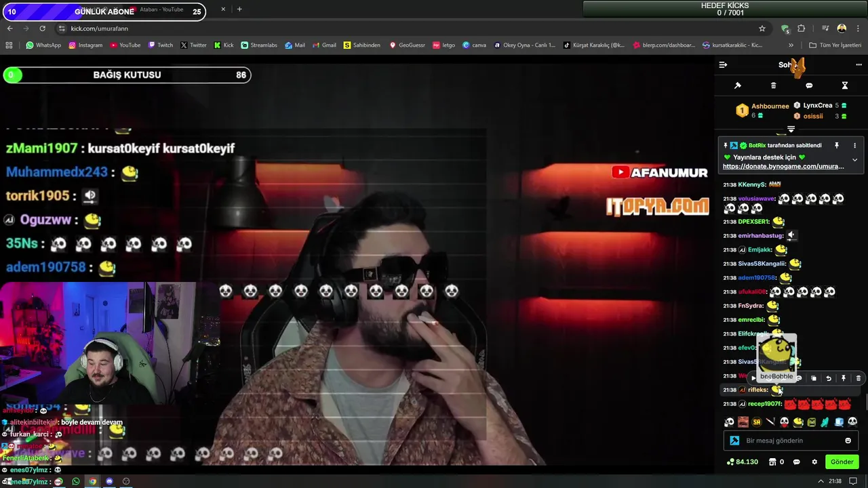Bookmark this page star icon
868x488 pixels.
click(x=762, y=28)
